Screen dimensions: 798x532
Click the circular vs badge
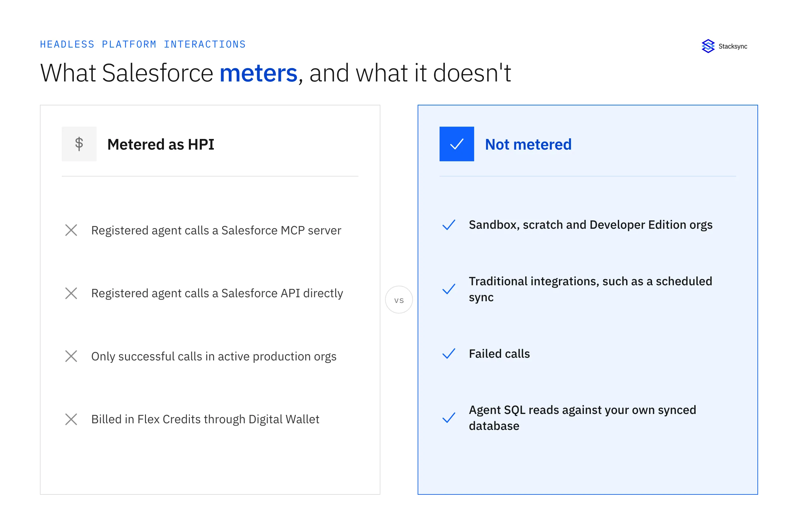pos(399,300)
